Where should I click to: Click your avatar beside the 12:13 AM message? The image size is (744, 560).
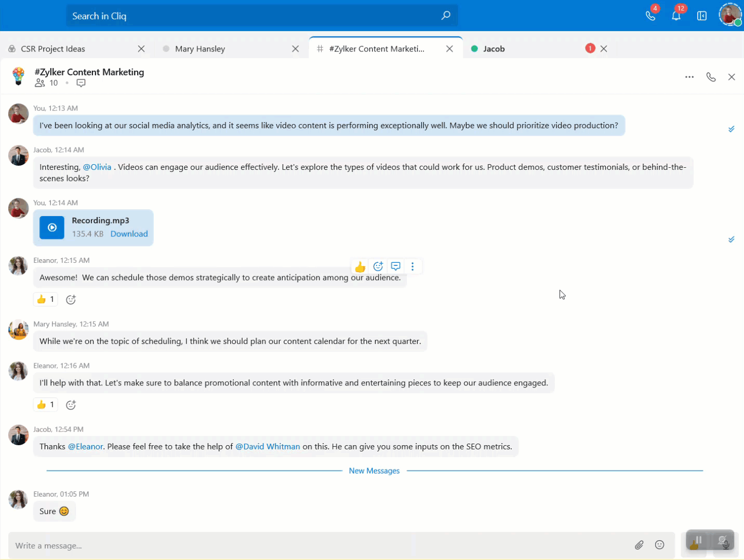18,114
